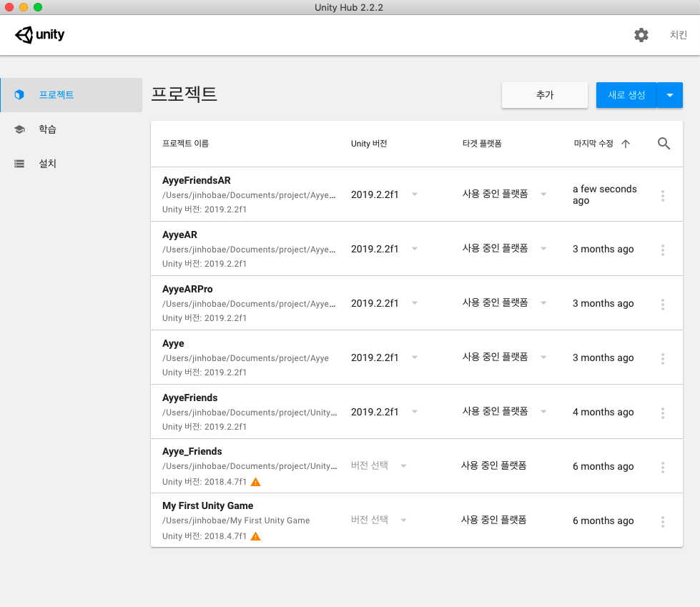Image resolution: width=700 pixels, height=607 pixels.
Task: Sort by the 프로젝트 이름 column header
Action: (x=185, y=143)
